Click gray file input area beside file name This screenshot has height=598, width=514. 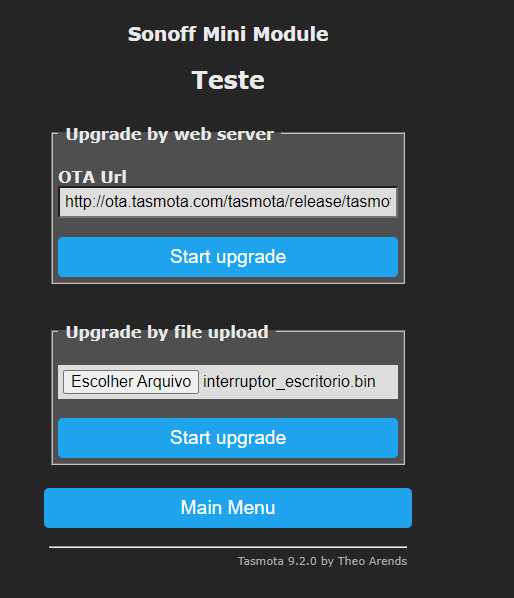pyautogui.click(x=387, y=382)
